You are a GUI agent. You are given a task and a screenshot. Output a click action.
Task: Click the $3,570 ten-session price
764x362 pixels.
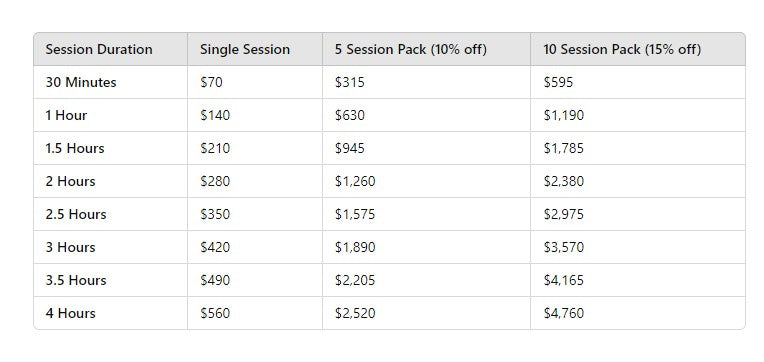pyautogui.click(x=563, y=248)
